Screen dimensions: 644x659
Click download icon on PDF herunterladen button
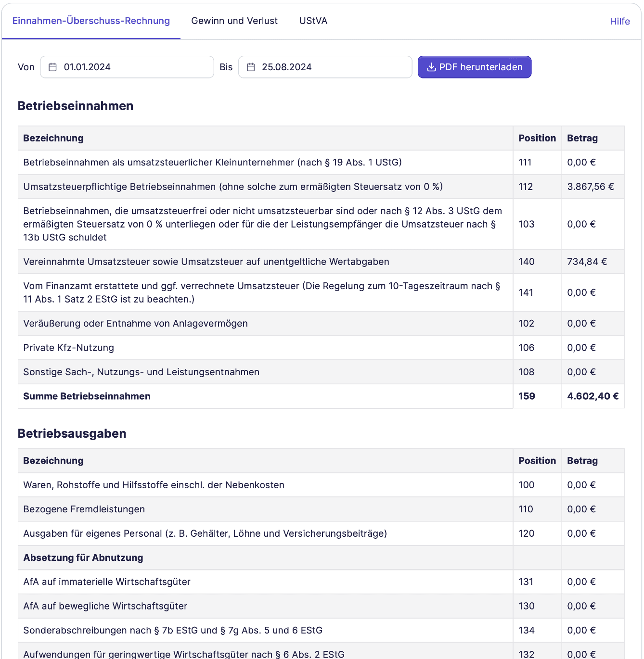(x=432, y=67)
